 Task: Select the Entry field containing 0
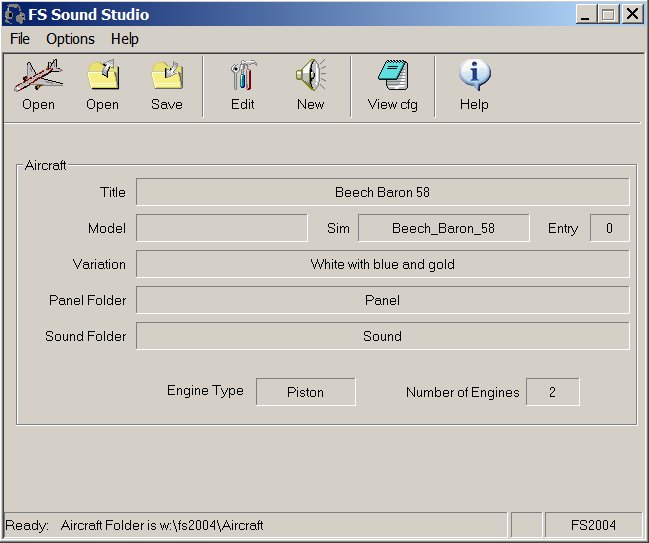(x=609, y=228)
